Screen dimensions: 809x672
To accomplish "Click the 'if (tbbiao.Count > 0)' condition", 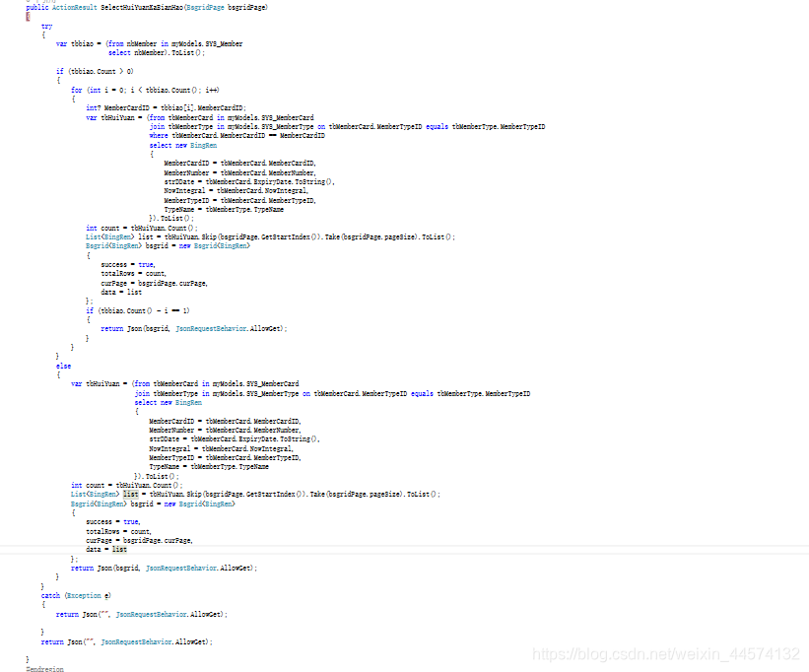I will click(95, 71).
